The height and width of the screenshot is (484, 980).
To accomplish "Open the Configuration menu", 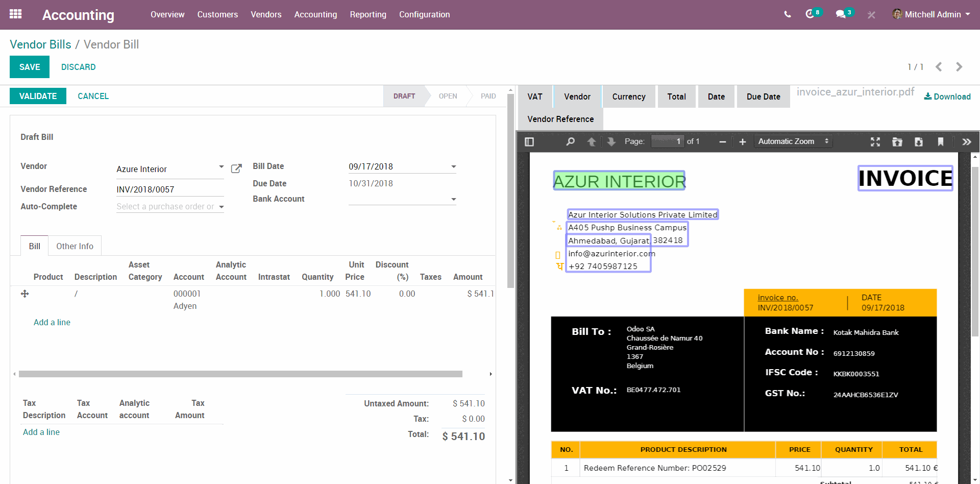I will click(424, 14).
